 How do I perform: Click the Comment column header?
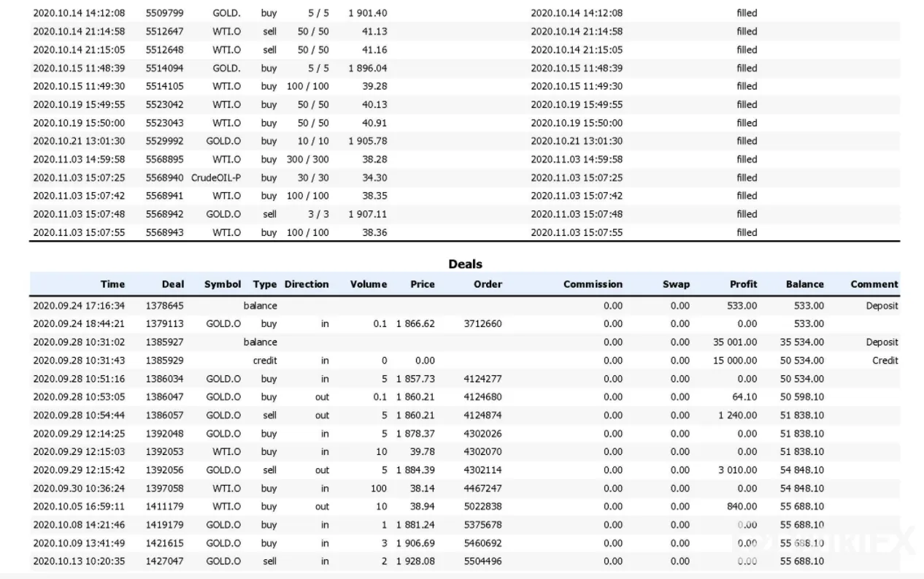(874, 284)
